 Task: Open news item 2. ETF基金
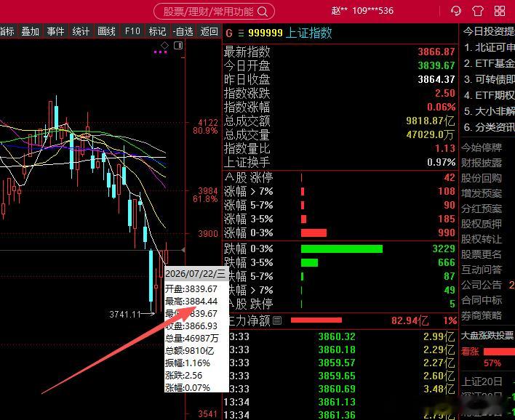click(x=489, y=63)
